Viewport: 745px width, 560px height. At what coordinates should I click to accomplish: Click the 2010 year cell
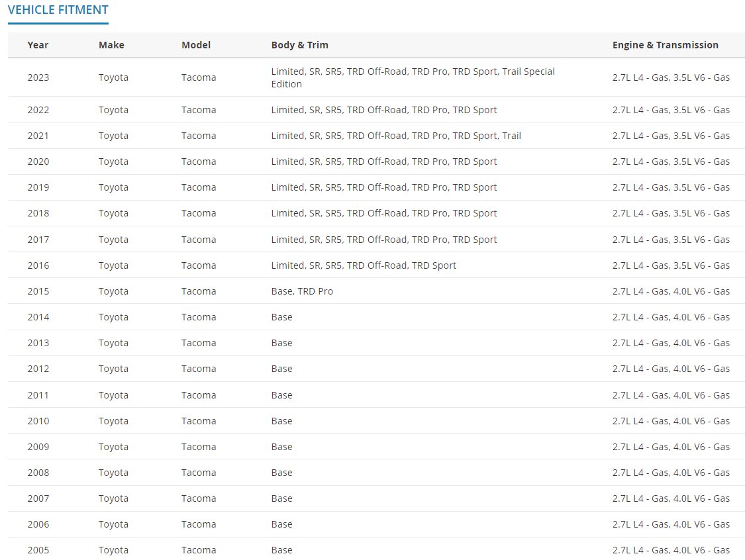38,421
